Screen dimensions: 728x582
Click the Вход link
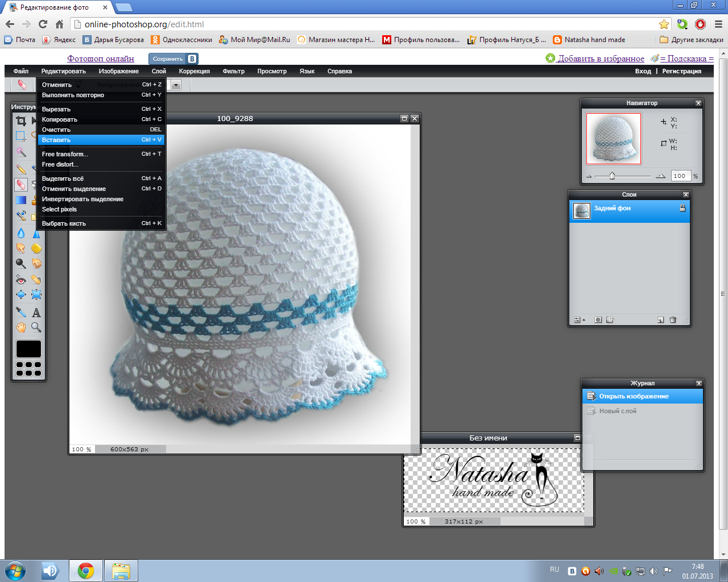(x=643, y=71)
